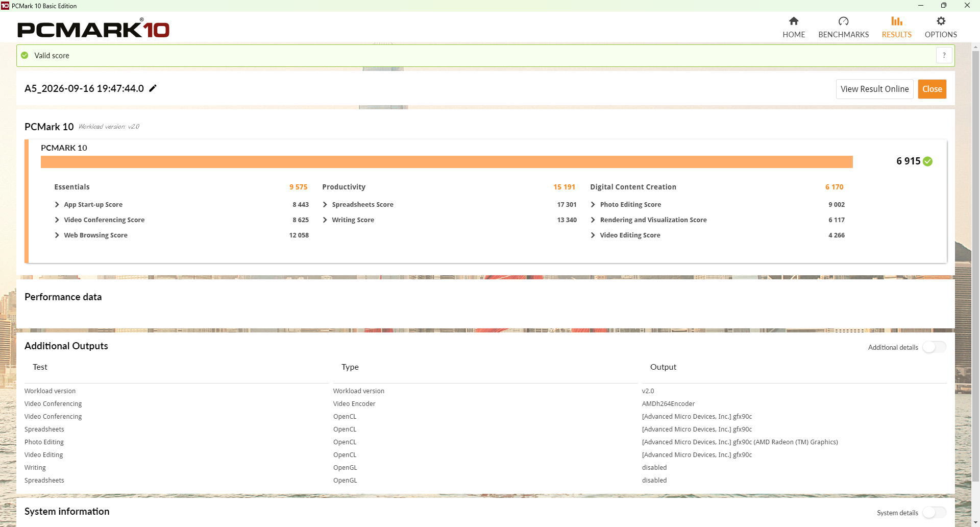Open the Home section icon
This screenshot has width=980, height=527.
click(793, 21)
